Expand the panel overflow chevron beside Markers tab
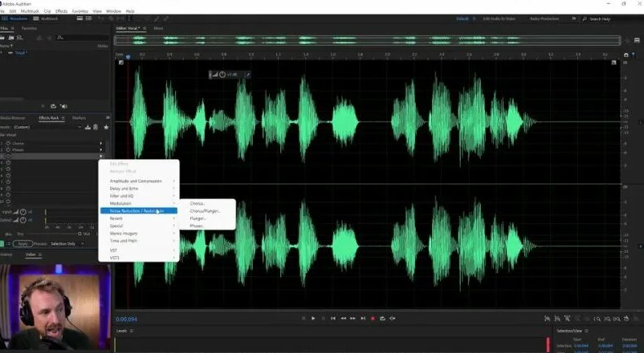 pyautogui.click(x=108, y=117)
